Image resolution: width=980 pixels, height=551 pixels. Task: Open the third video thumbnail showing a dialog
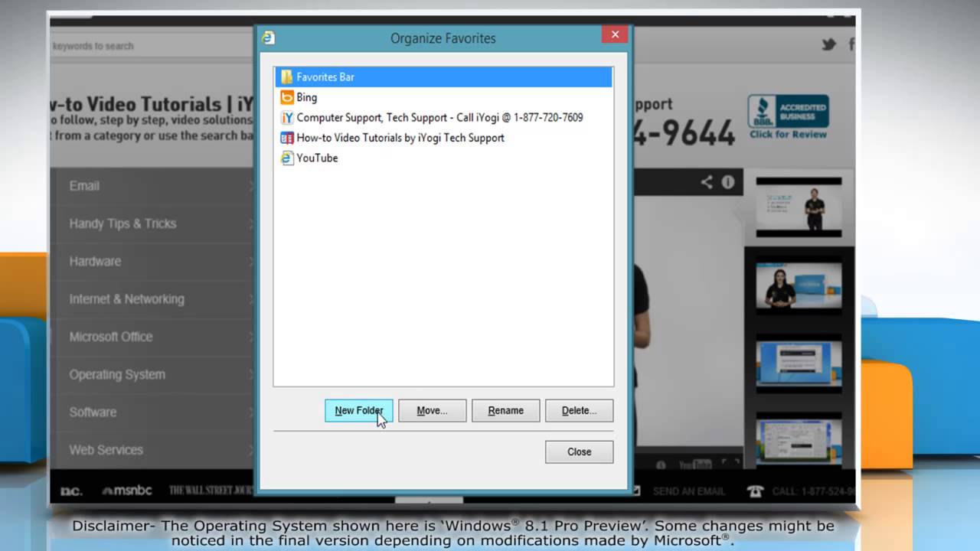click(x=799, y=364)
